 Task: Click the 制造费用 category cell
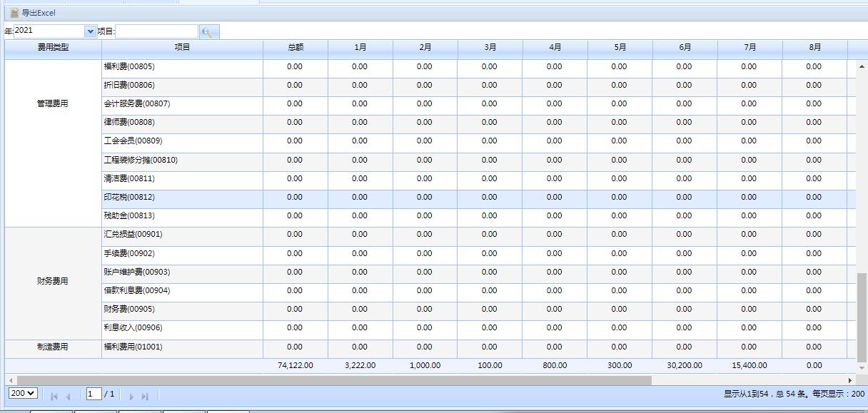(53, 347)
